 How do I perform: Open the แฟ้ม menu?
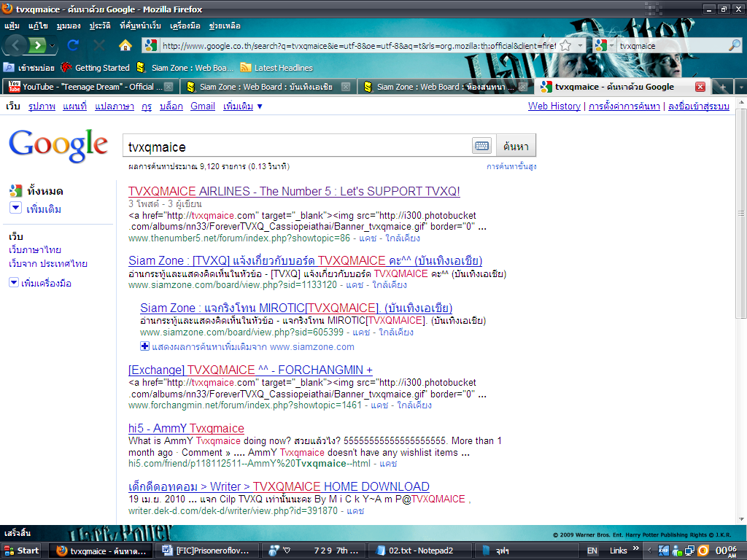[12, 26]
